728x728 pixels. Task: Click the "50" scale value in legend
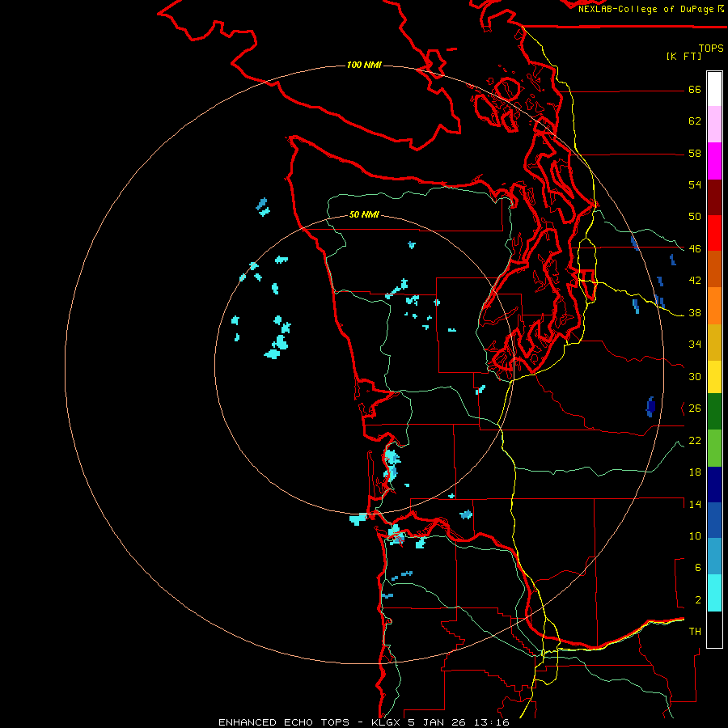tap(695, 217)
